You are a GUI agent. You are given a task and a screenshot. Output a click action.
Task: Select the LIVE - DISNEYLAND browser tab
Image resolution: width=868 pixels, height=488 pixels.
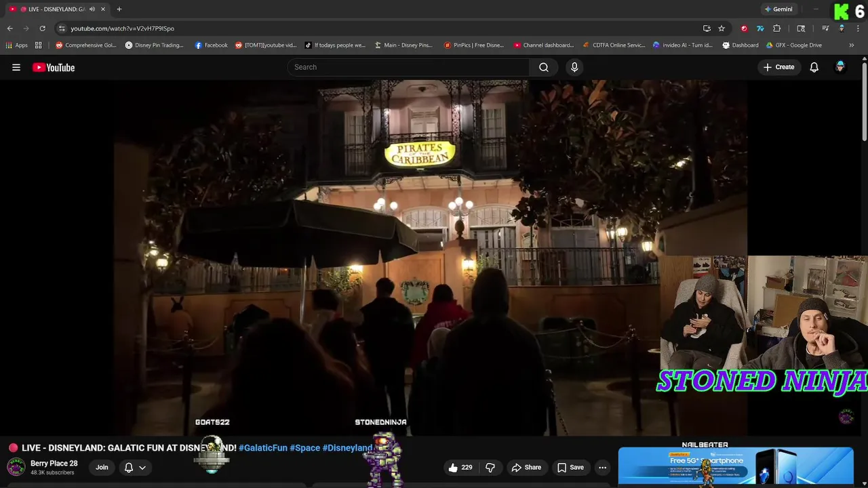(57, 9)
